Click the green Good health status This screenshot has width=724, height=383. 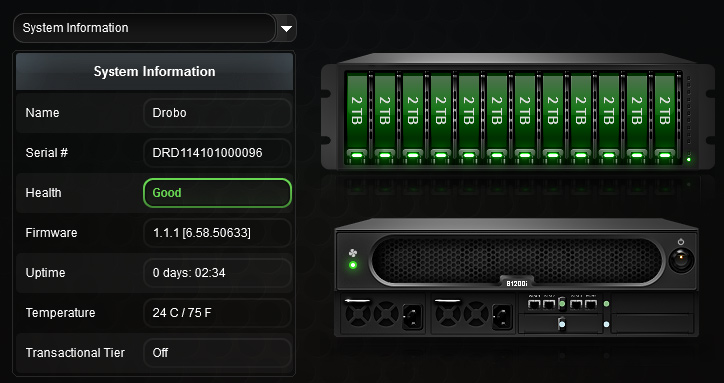point(217,193)
